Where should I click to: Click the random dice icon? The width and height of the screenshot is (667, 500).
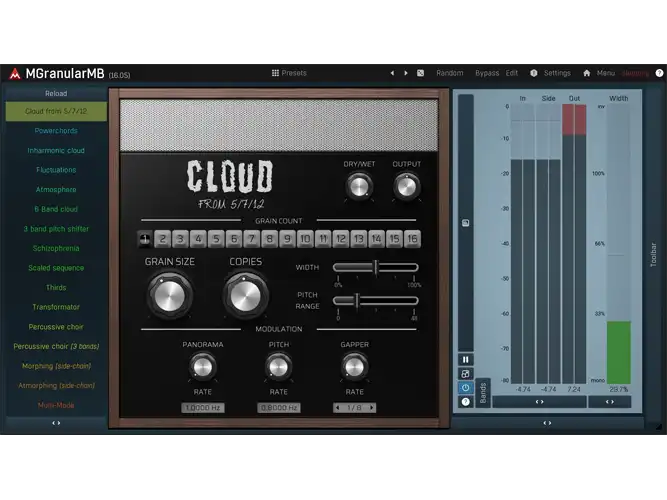(420, 73)
